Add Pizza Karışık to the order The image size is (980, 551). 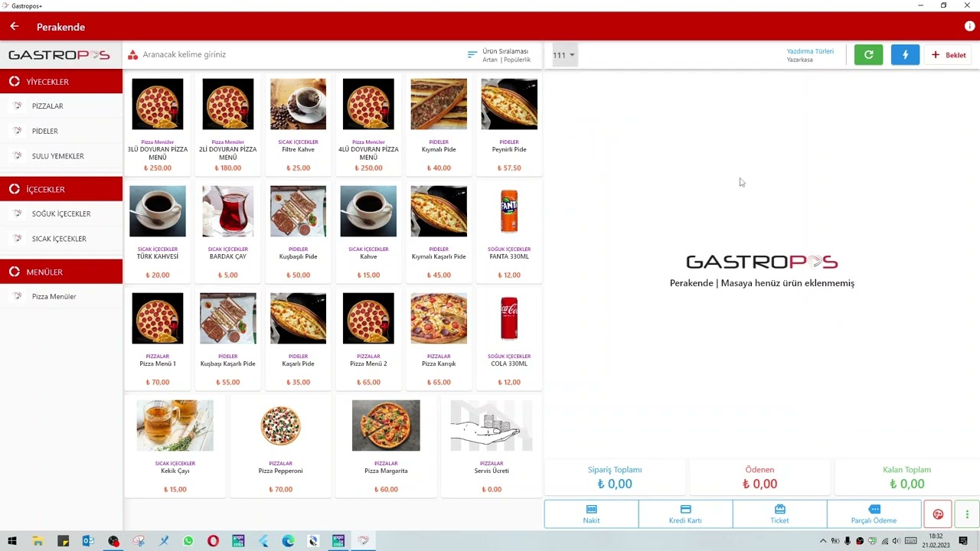point(439,339)
